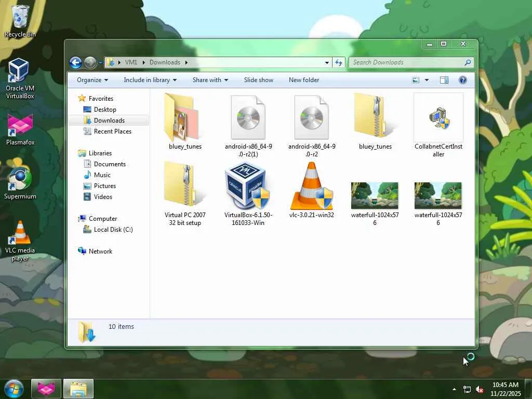Open the Plasmafox desktop shortcut

click(x=20, y=129)
